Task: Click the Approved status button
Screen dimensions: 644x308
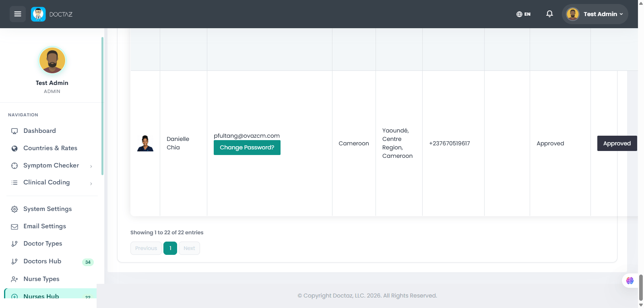Action: [x=617, y=143]
